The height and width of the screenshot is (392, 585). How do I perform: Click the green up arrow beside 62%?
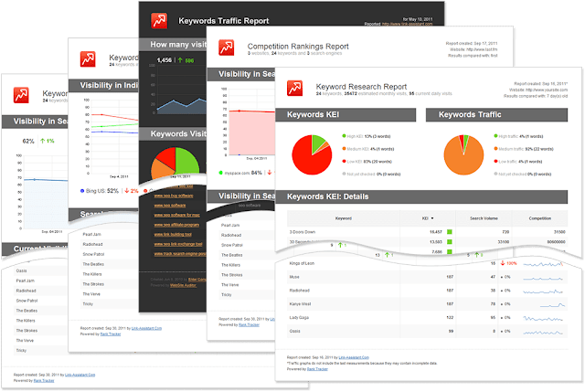pyautogui.click(x=43, y=141)
